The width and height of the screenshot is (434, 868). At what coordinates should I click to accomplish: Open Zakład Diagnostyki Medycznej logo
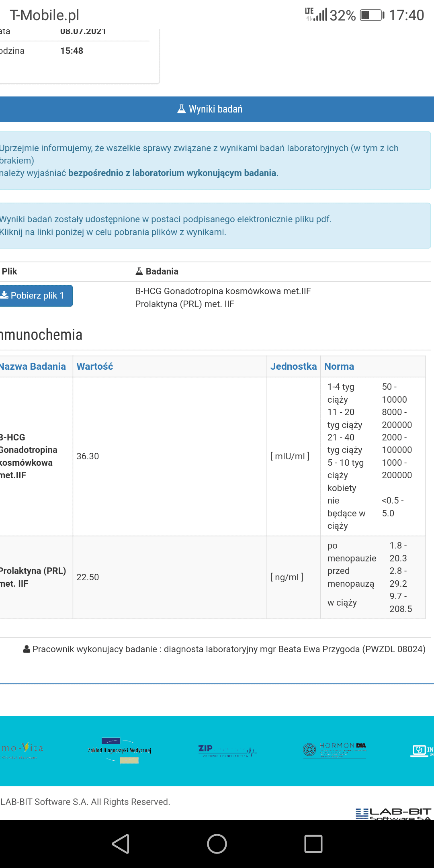[x=120, y=750]
